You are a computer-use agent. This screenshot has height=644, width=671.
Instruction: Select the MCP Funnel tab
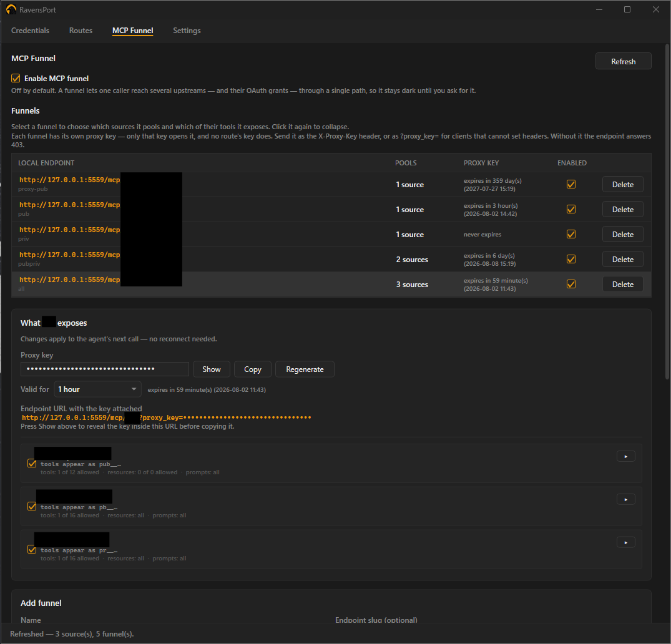pyautogui.click(x=133, y=31)
